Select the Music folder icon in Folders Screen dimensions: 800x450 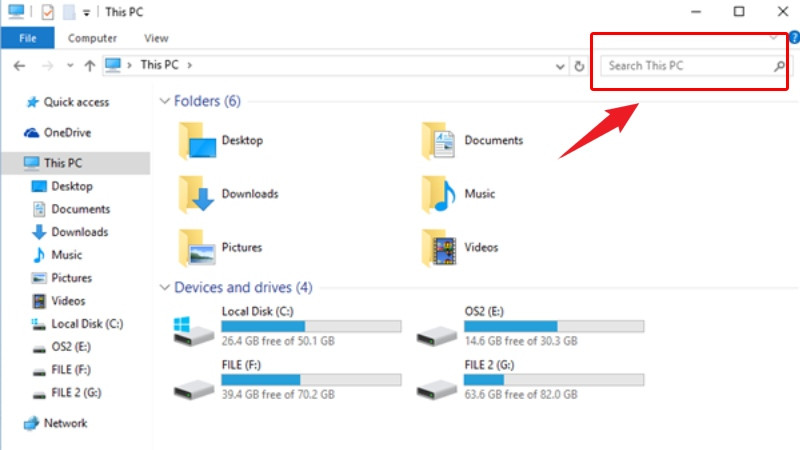pyautogui.click(x=439, y=194)
